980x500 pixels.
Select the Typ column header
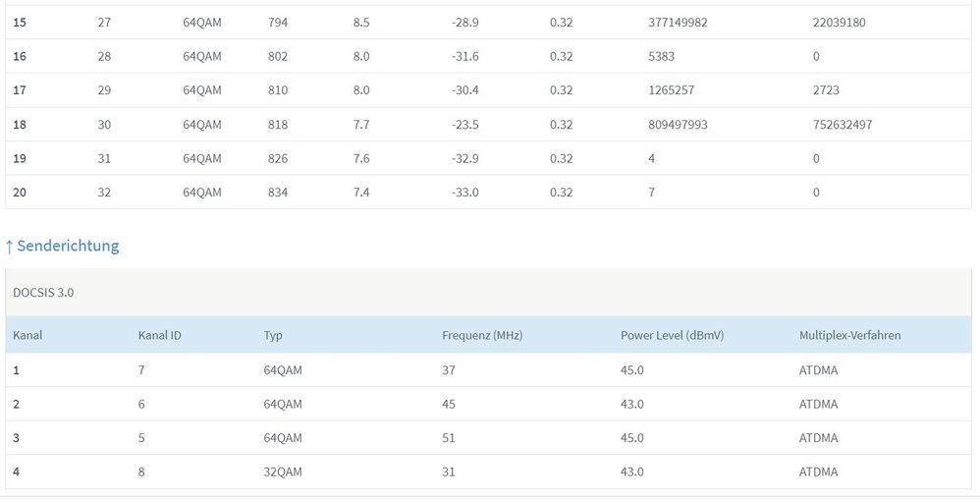tap(273, 335)
